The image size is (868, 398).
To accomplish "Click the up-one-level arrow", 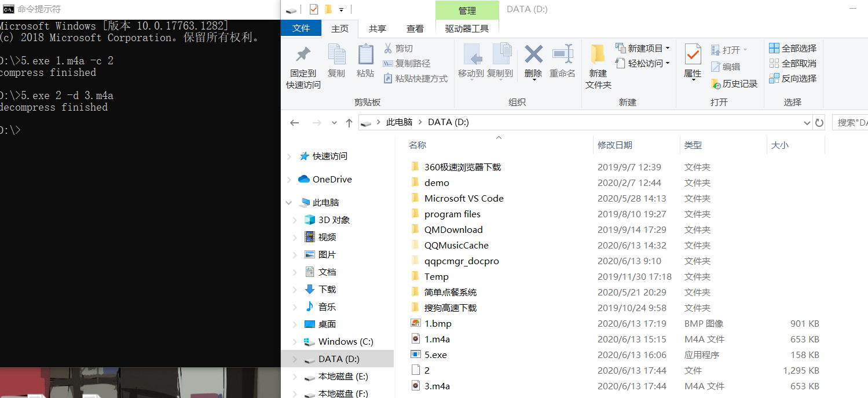I will pos(349,123).
